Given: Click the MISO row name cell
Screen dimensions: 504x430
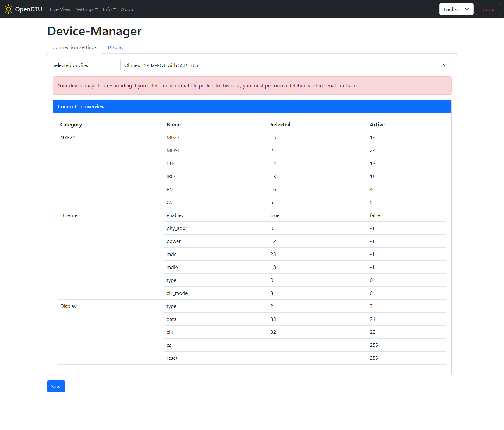Looking at the screenshot, I should [173, 138].
